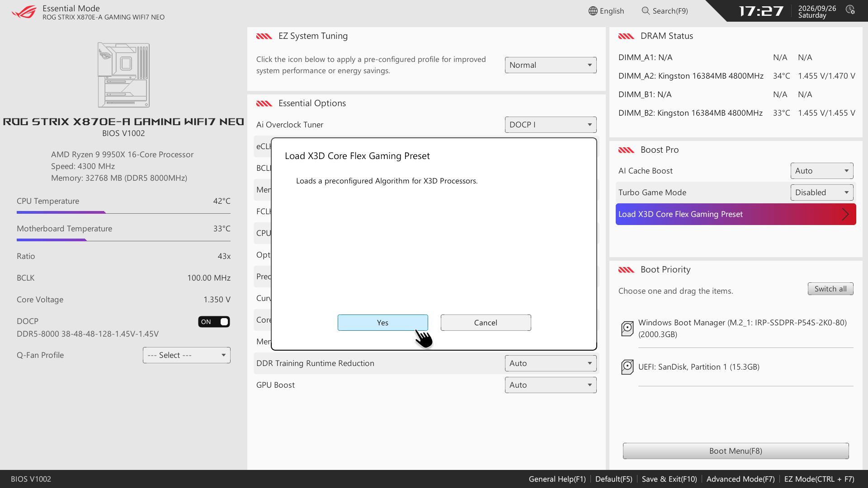Switch to EZ Mode(CTRL + F7)
The height and width of the screenshot is (488, 868).
[x=819, y=479]
